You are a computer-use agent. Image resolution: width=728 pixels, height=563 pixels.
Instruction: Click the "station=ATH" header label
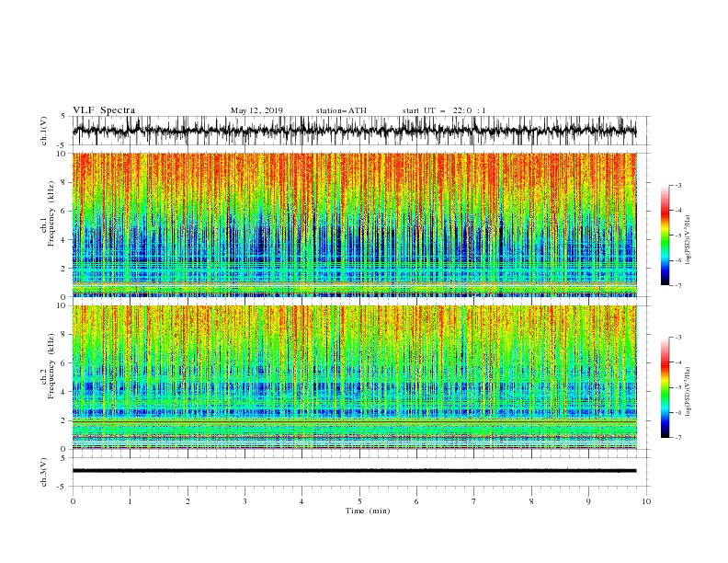[341, 110]
